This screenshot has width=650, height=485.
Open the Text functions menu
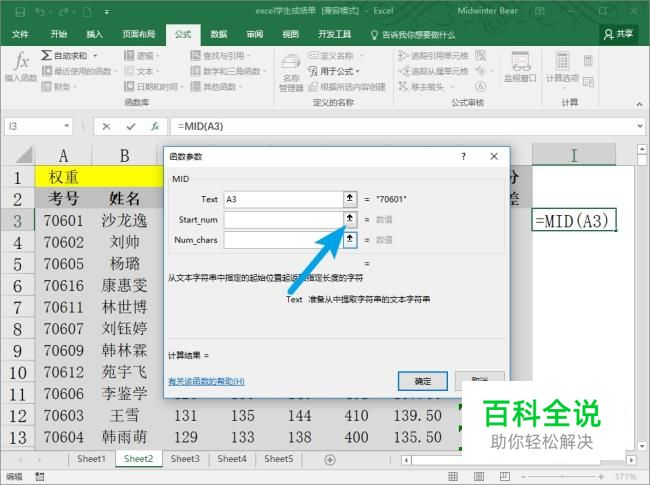142,71
